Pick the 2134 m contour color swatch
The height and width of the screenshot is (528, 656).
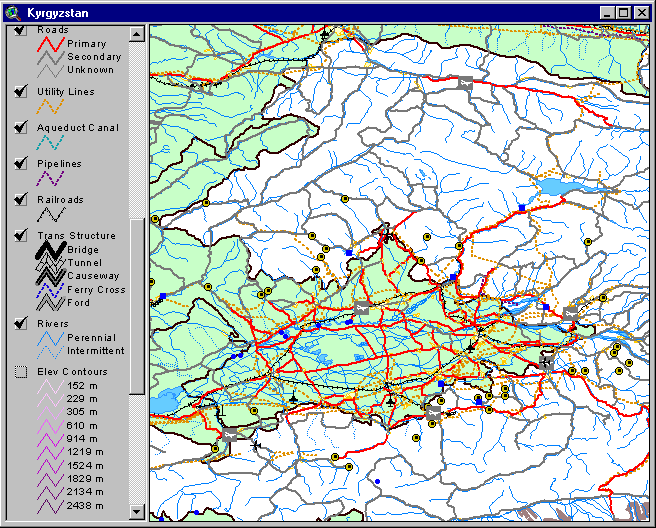click(x=50, y=492)
